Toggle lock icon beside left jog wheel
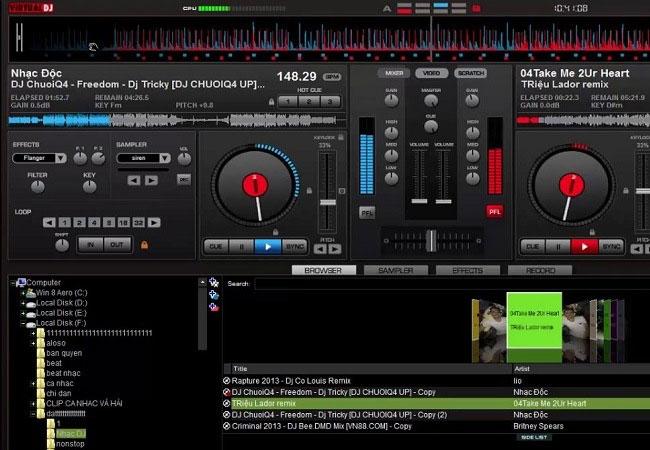The height and width of the screenshot is (450, 650). (x=309, y=191)
